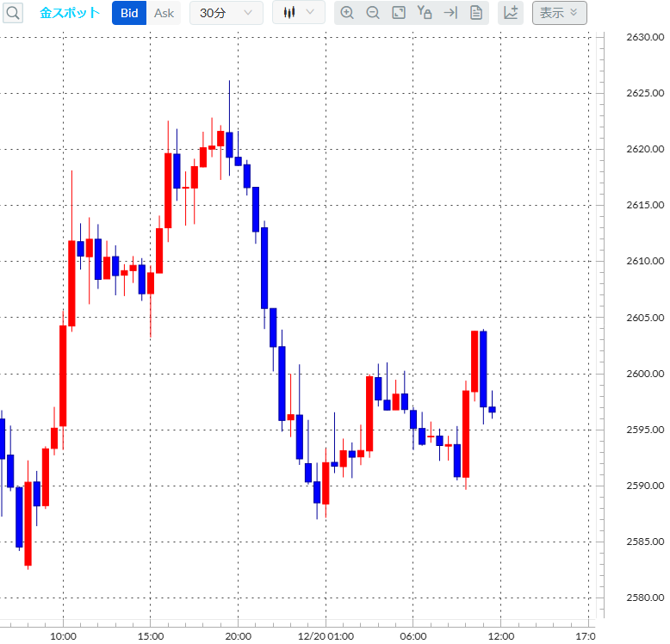Click the 2615.00 price axis label

(645, 205)
